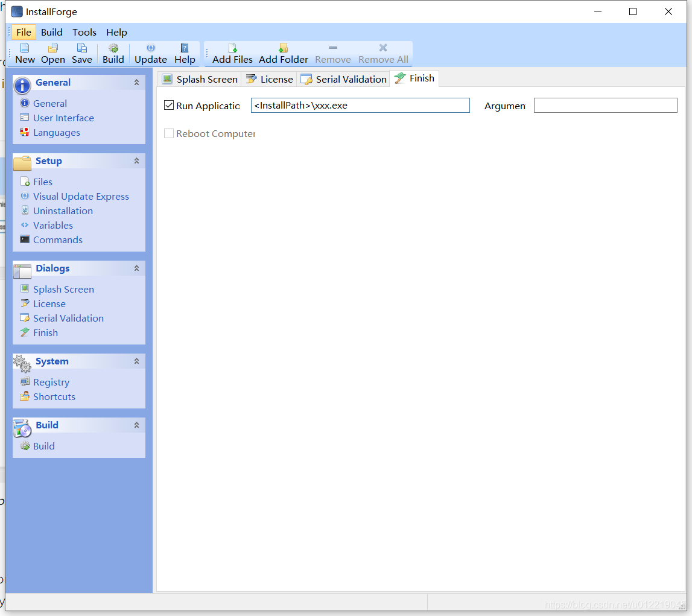Toggle the Reboot Computer checkbox
Image resolution: width=692 pixels, height=616 pixels.
click(x=168, y=133)
